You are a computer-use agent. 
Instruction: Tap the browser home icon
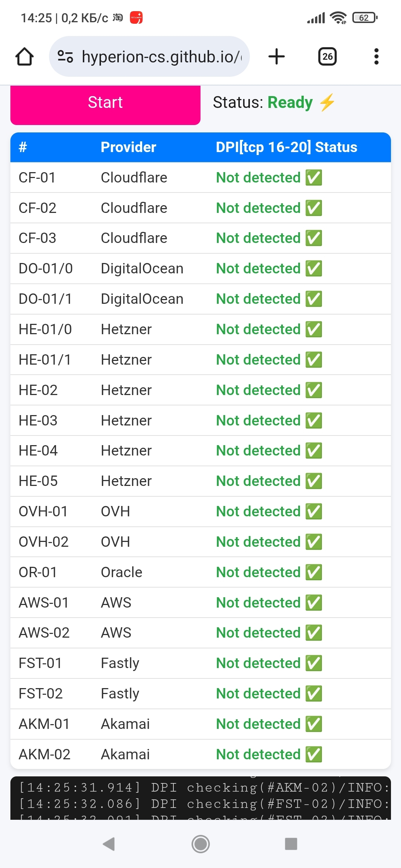[25, 57]
